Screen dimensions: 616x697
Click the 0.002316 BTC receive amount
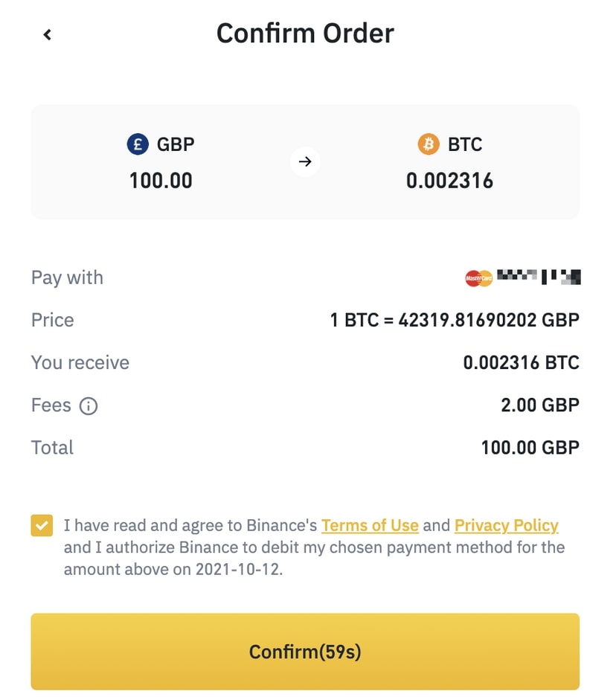click(521, 362)
